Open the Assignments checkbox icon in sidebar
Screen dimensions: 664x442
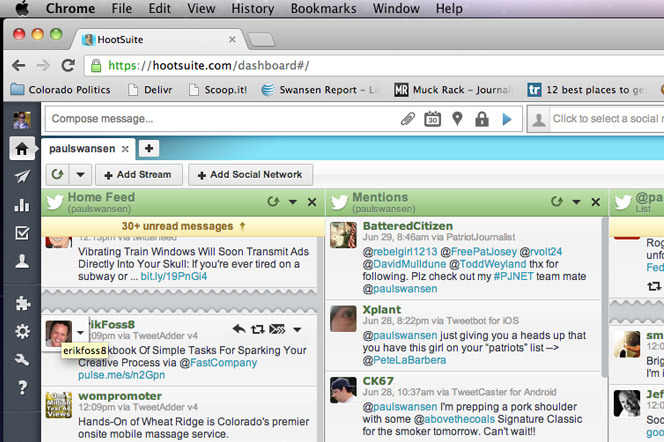pyautogui.click(x=22, y=232)
